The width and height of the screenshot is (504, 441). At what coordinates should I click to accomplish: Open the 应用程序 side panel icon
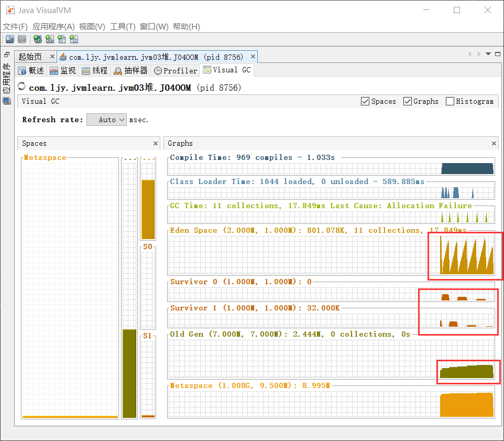(7, 101)
